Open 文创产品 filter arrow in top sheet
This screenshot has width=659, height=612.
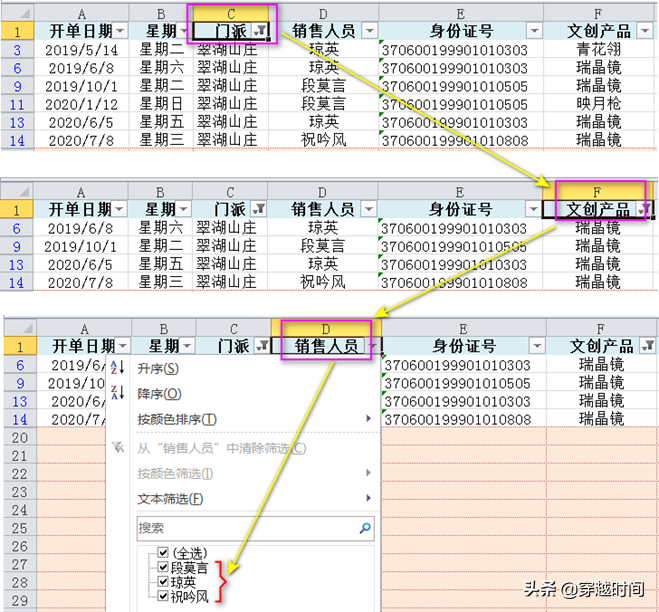tap(645, 31)
